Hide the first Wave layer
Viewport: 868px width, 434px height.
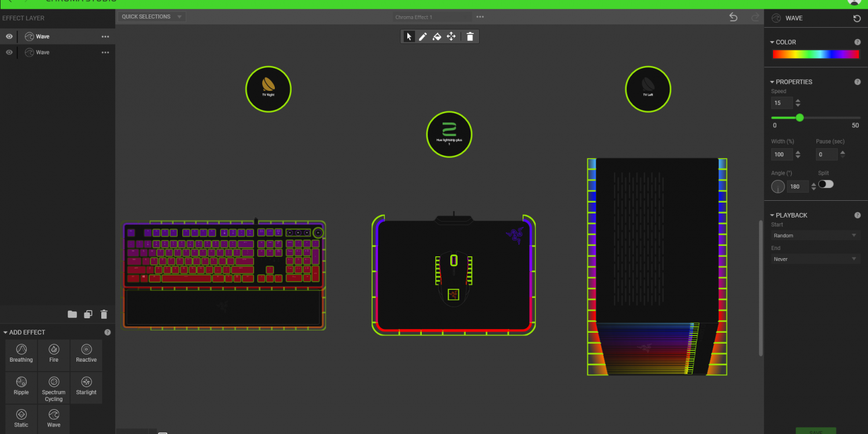pos(9,36)
